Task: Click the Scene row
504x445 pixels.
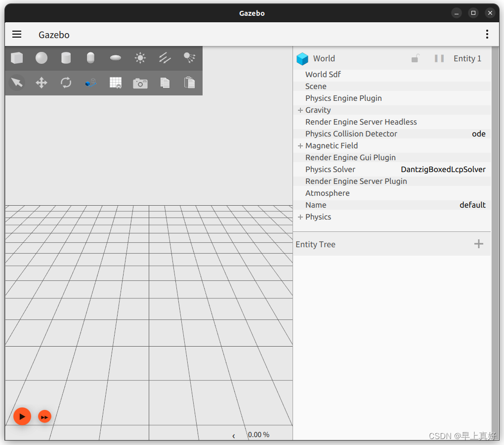Action: tap(392, 87)
